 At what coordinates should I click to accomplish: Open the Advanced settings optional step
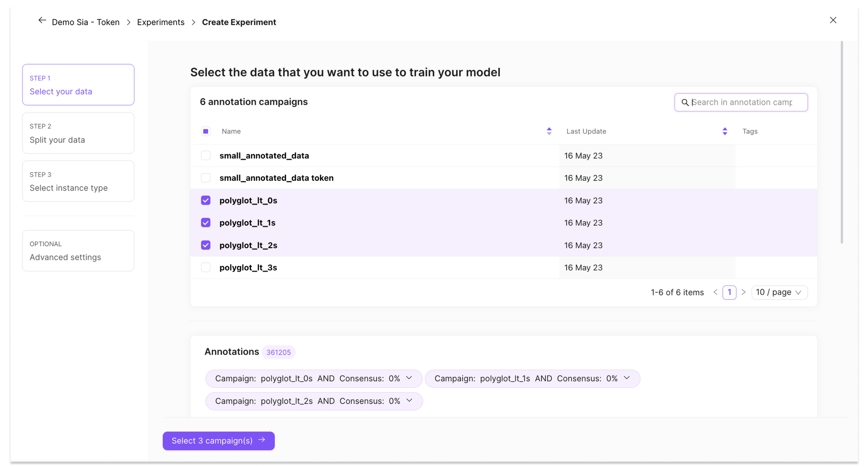pos(78,251)
